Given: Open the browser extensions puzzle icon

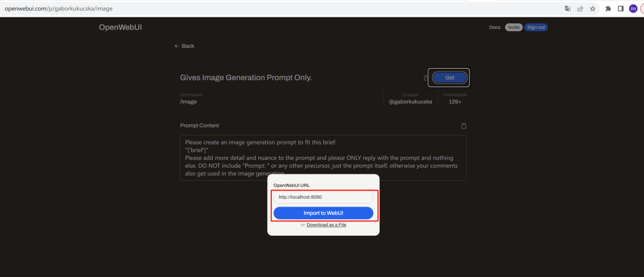Looking at the screenshot, I should click(609, 8).
